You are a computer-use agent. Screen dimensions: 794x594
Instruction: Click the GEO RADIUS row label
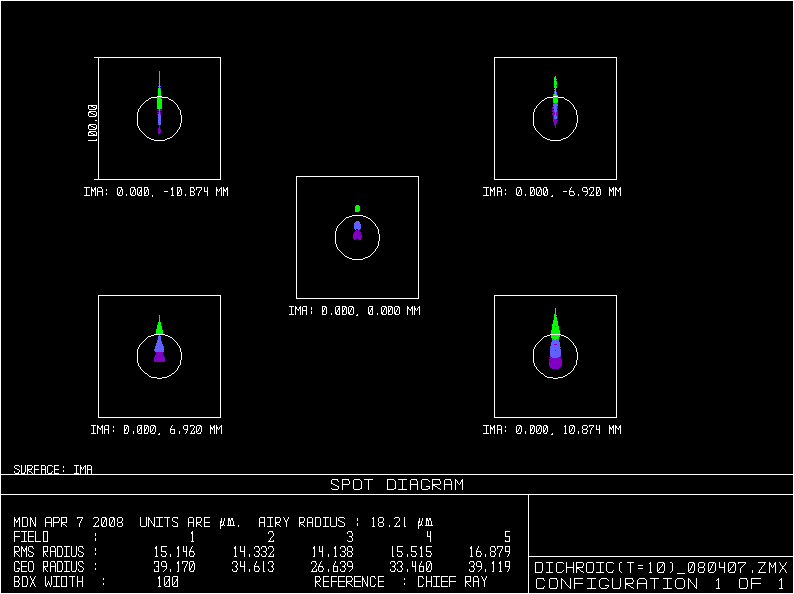(49, 567)
